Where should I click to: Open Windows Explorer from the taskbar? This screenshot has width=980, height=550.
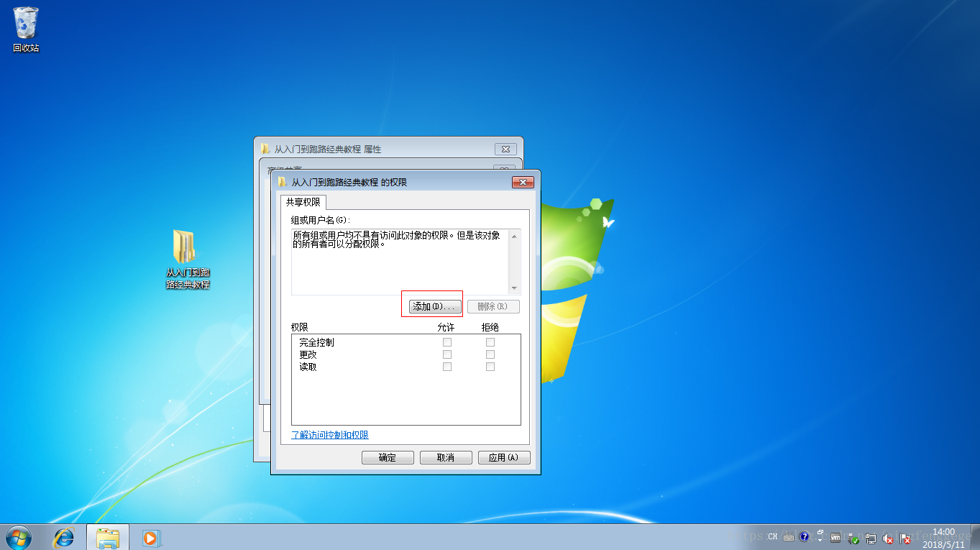[108, 537]
